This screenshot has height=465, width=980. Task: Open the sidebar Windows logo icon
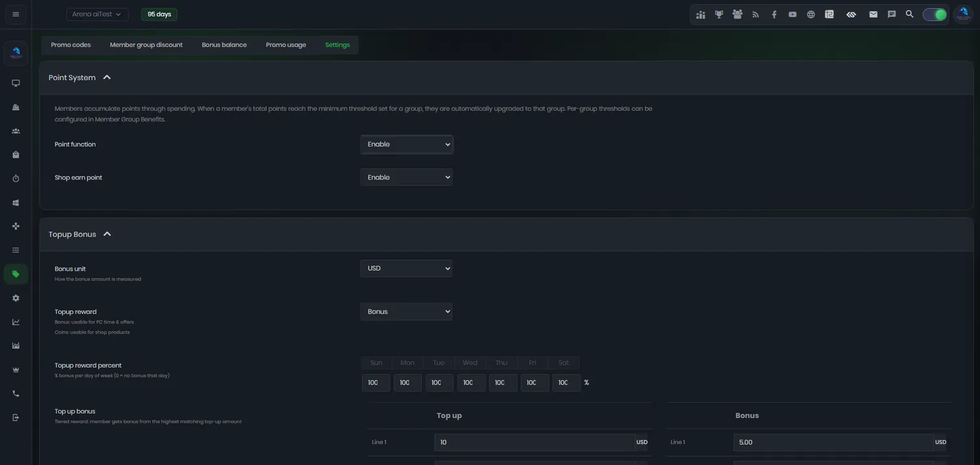pyautogui.click(x=16, y=202)
